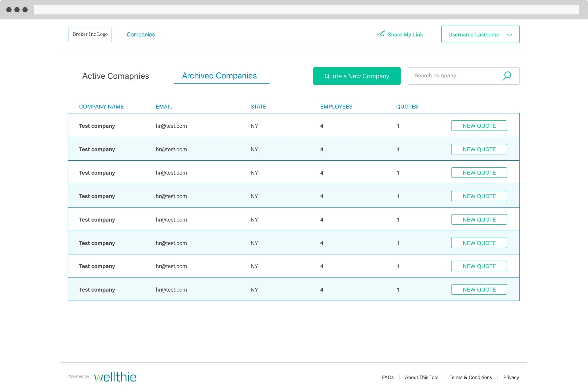This screenshot has width=588, height=392.
Task: Open the About This Tool link
Action: (x=421, y=377)
